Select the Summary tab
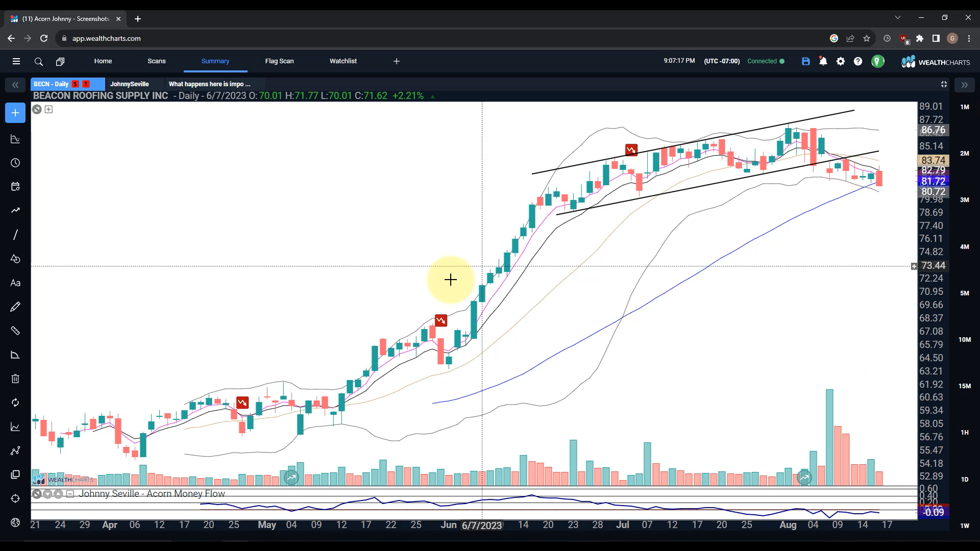 215,61
